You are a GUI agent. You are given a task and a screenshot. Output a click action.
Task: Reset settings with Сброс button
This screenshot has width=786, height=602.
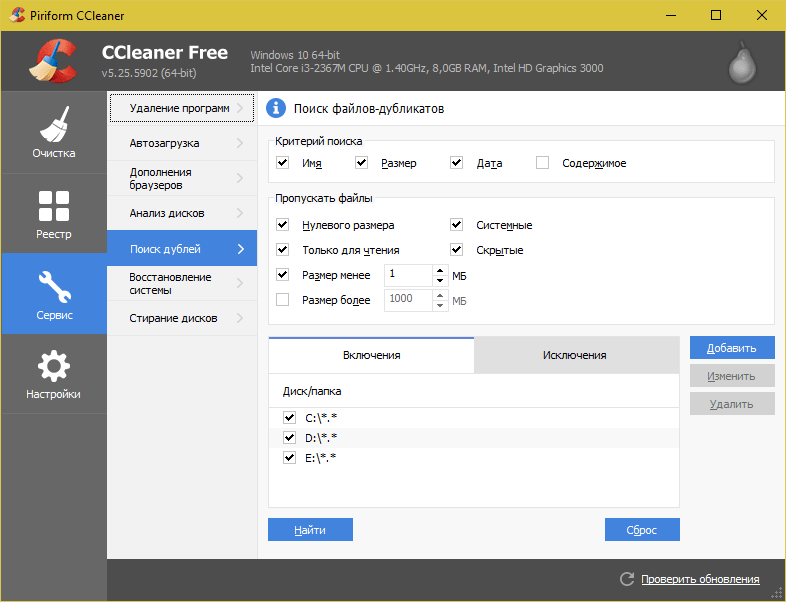642,530
